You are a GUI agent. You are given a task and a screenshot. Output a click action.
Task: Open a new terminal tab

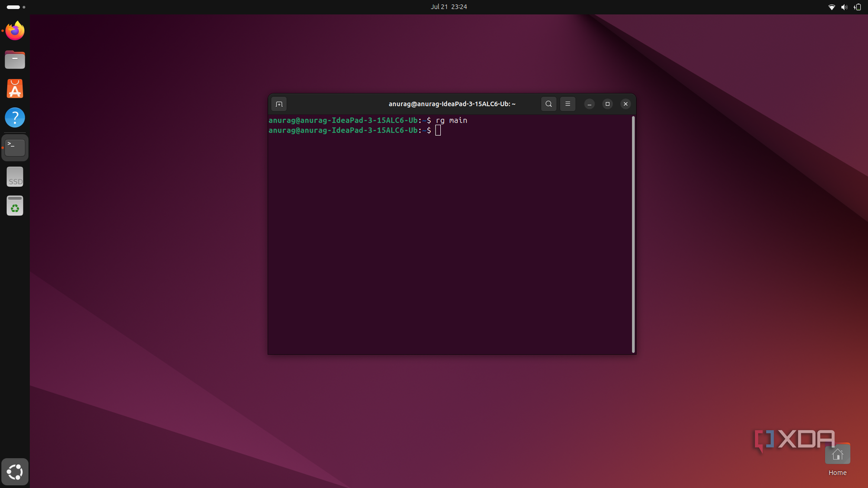coord(279,104)
